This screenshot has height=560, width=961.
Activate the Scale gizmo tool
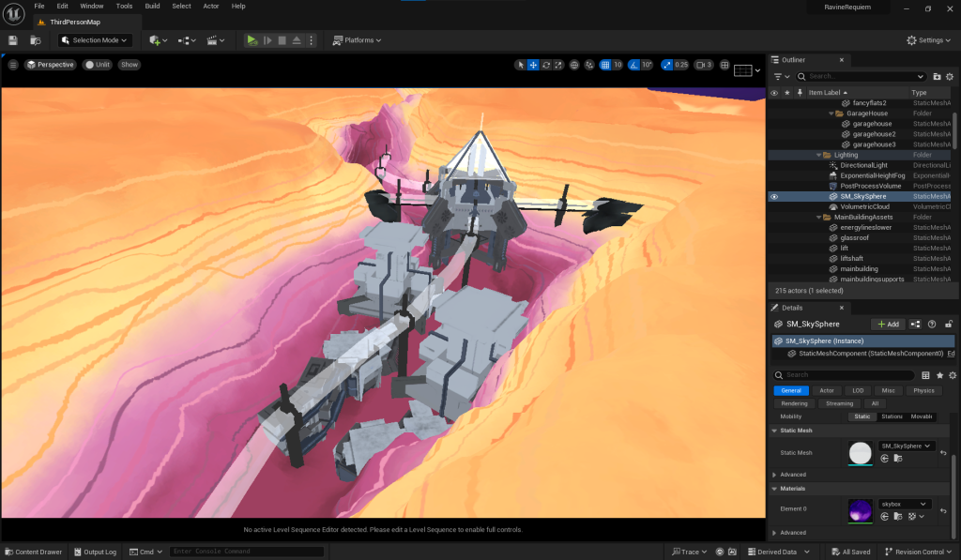pos(558,65)
